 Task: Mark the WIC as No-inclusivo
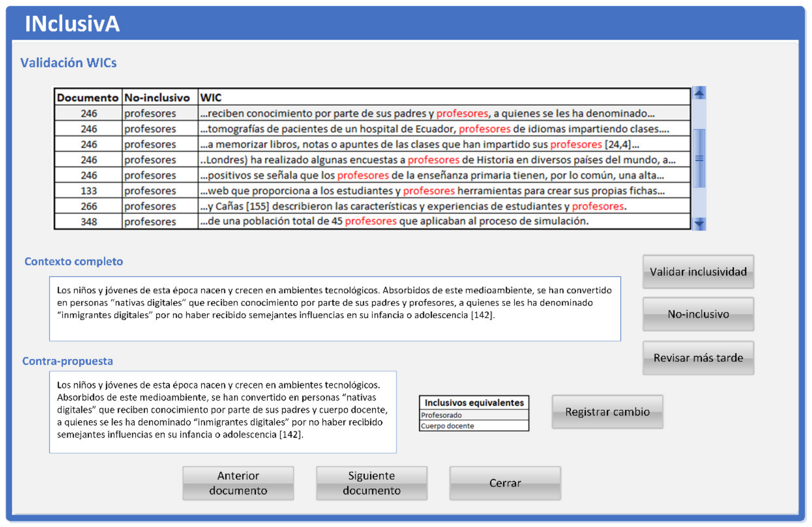[x=698, y=314]
